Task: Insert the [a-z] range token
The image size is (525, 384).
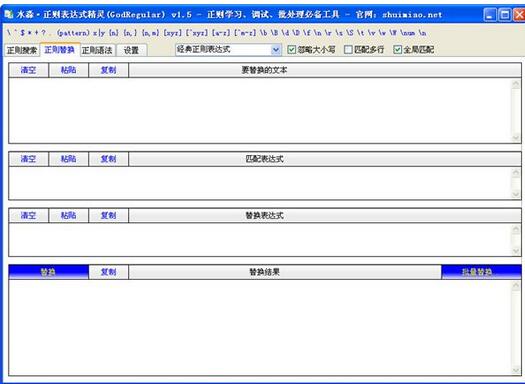Action: [221, 33]
